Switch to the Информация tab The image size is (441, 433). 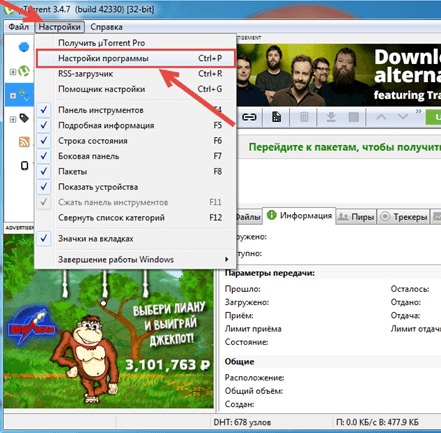299,216
